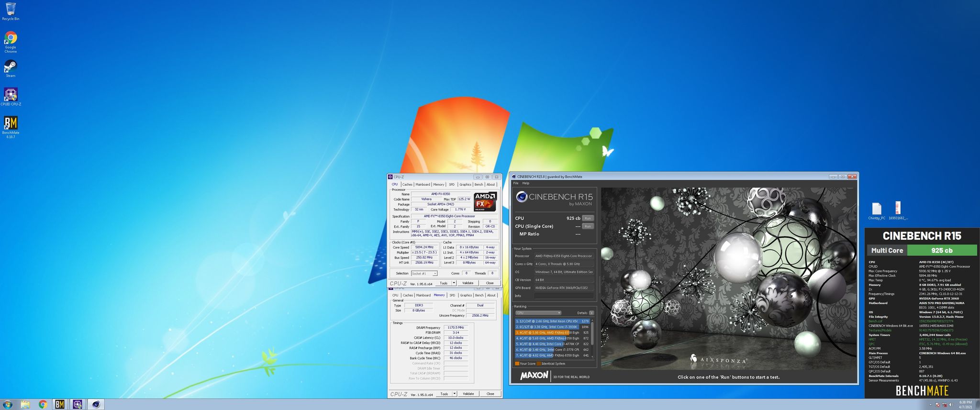The image size is (980, 410).
Task: Switch to the CPU tab in lower CPU-Z
Action: [395, 295]
